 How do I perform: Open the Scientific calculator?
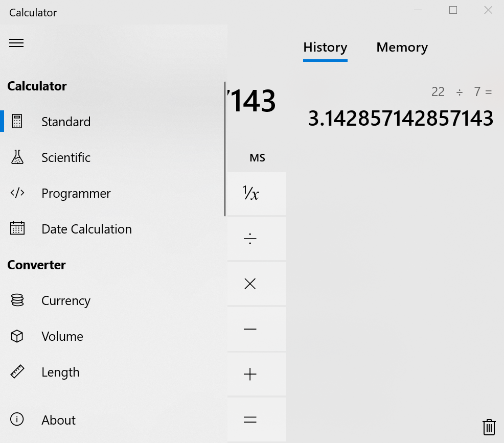click(x=66, y=157)
